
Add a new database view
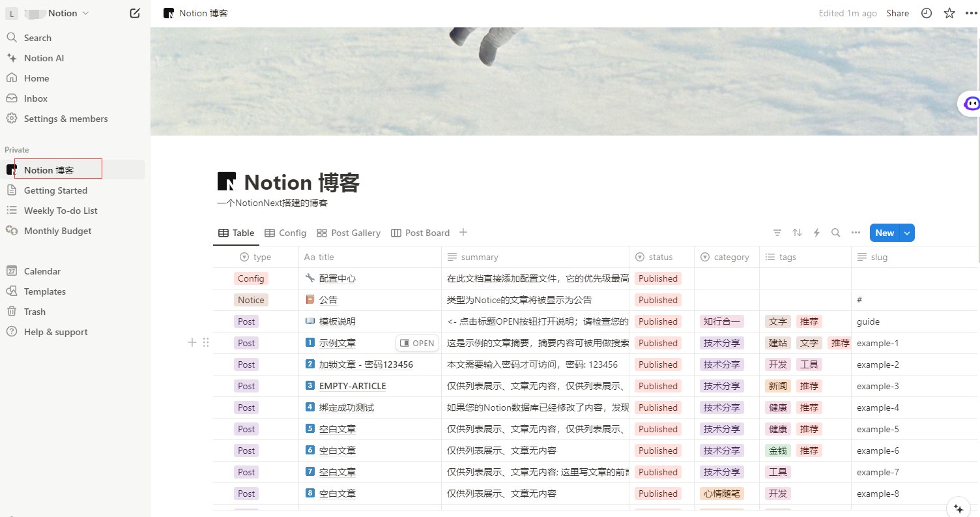pos(463,233)
